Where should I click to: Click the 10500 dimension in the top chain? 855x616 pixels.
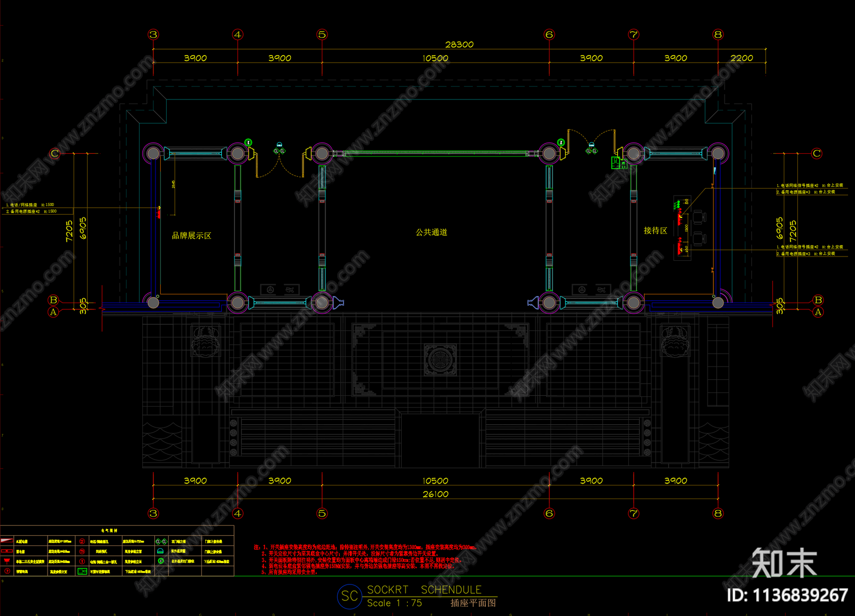pos(436,58)
